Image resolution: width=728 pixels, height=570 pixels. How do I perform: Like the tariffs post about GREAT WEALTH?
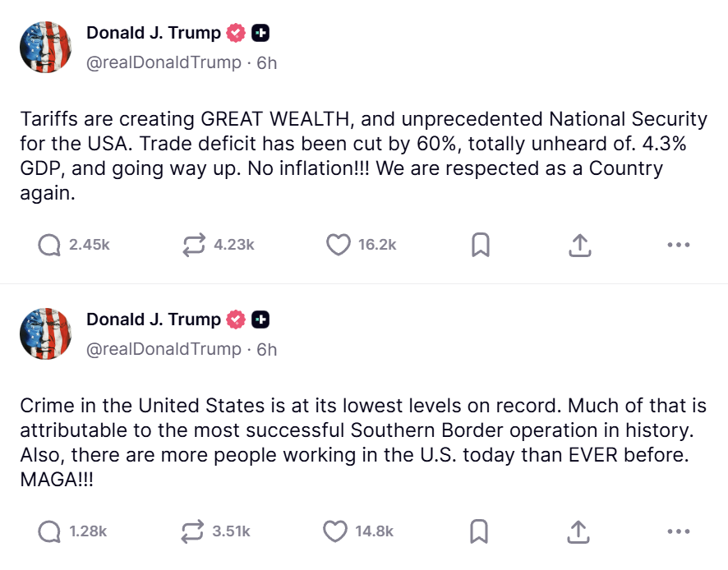pos(338,244)
